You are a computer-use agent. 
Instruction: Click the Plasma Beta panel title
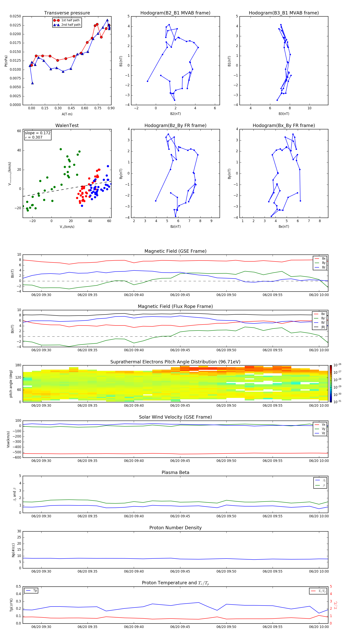coord(175,472)
